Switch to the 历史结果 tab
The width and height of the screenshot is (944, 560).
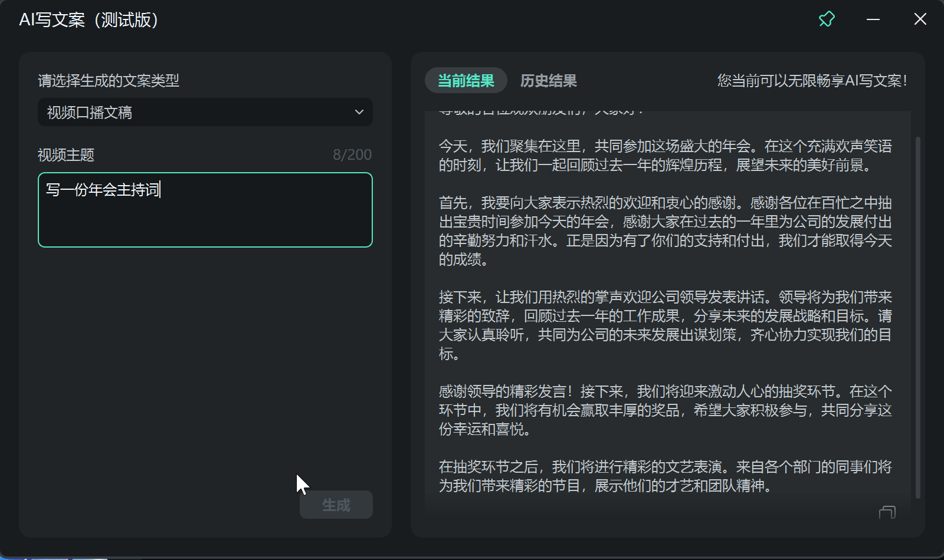(x=548, y=80)
